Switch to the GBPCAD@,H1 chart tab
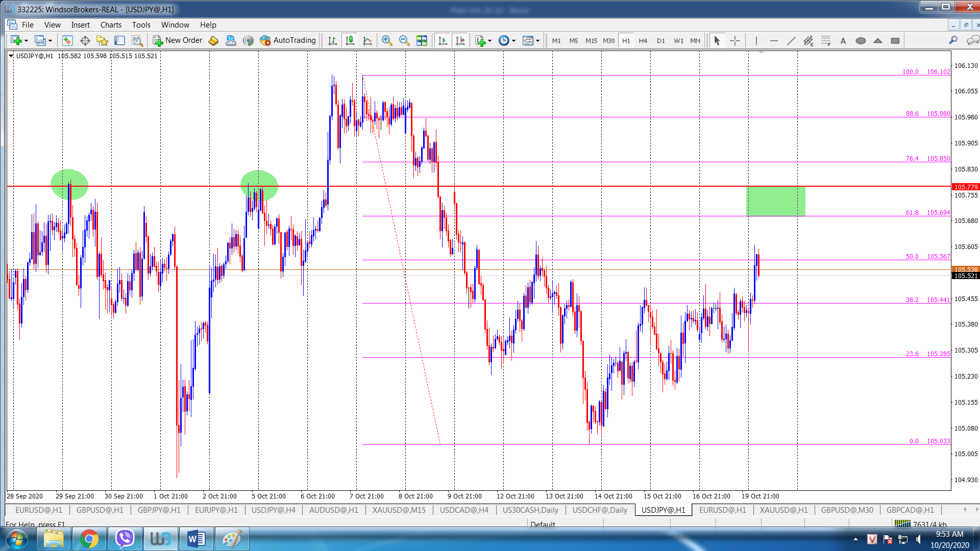 click(910, 510)
